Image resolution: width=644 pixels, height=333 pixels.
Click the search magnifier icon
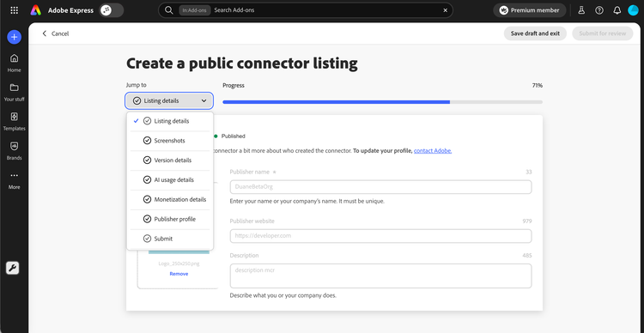(x=169, y=10)
